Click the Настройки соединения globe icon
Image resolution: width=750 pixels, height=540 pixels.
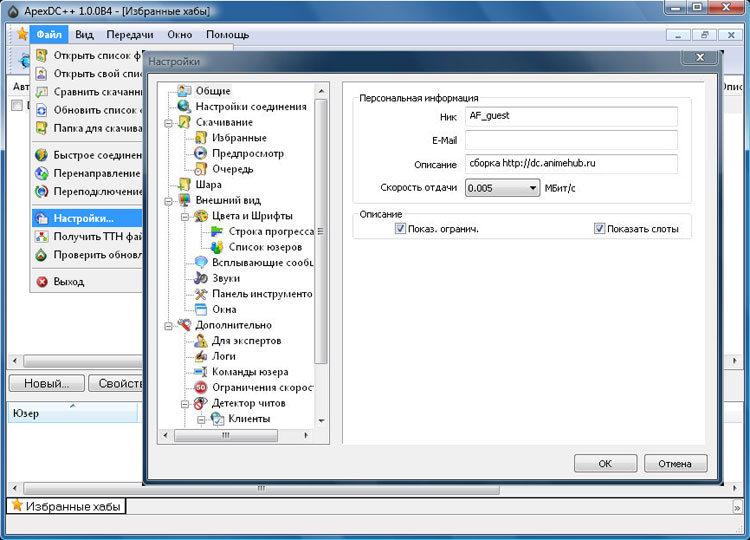click(184, 106)
